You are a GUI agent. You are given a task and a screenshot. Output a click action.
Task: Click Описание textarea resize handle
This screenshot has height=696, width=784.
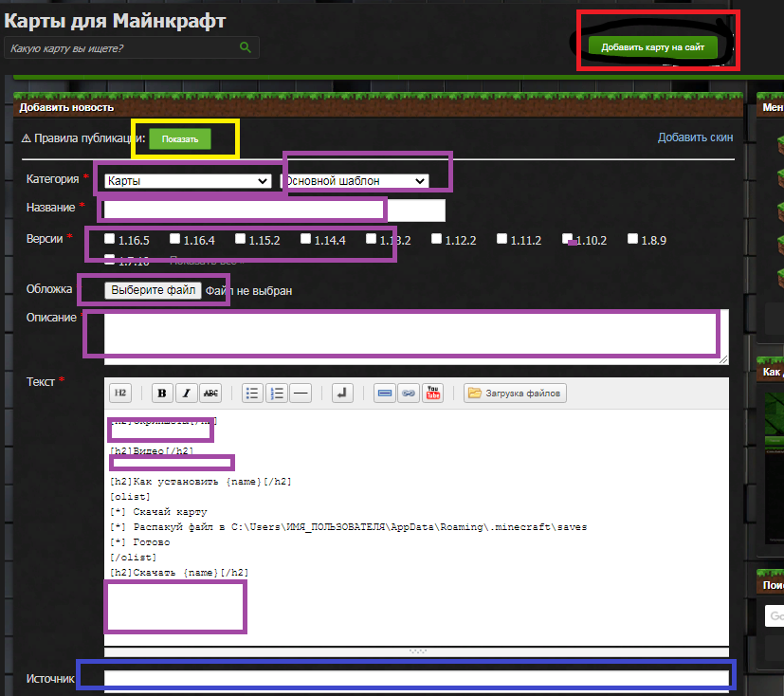tap(723, 359)
